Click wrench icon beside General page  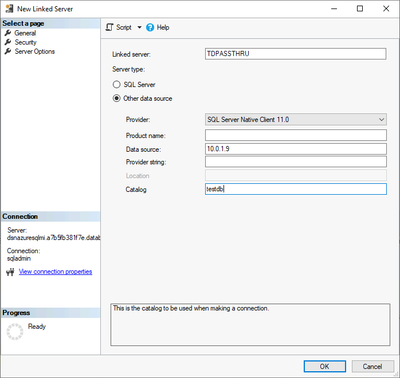8,33
